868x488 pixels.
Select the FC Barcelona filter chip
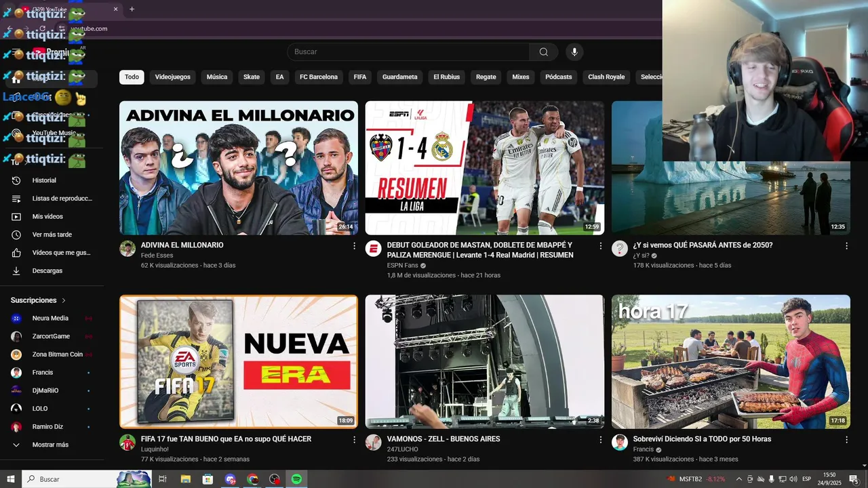click(x=319, y=77)
